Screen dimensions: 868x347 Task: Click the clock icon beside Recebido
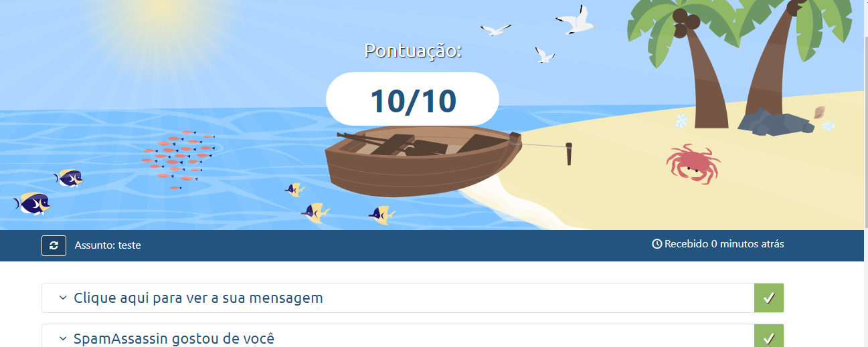pos(657,244)
